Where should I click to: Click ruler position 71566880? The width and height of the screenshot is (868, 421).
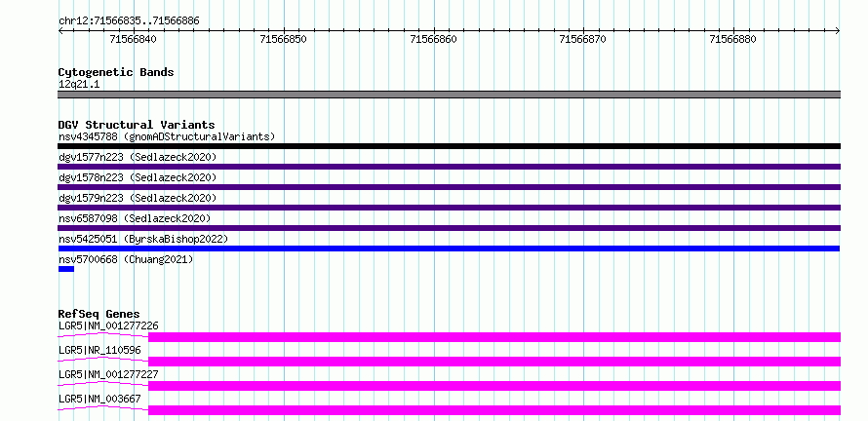coord(733,39)
